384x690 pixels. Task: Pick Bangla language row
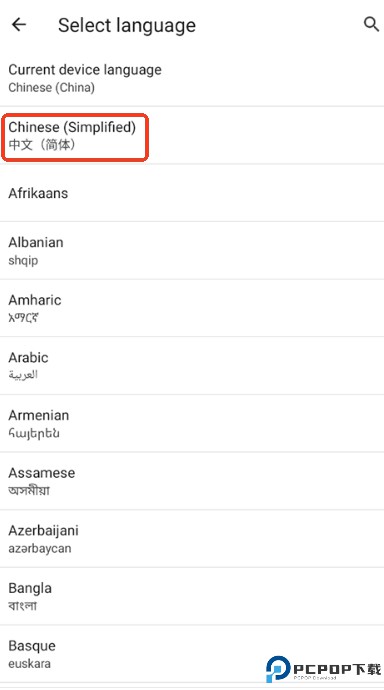click(192, 597)
